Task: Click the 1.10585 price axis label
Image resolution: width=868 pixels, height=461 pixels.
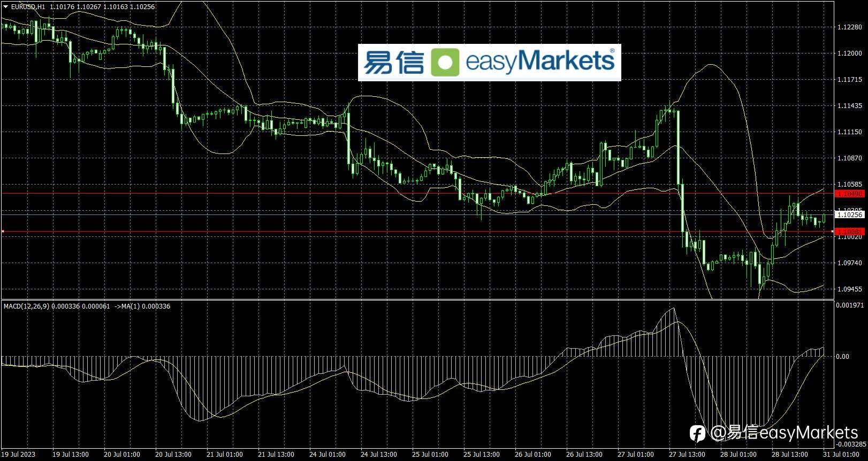Action: [x=849, y=185]
